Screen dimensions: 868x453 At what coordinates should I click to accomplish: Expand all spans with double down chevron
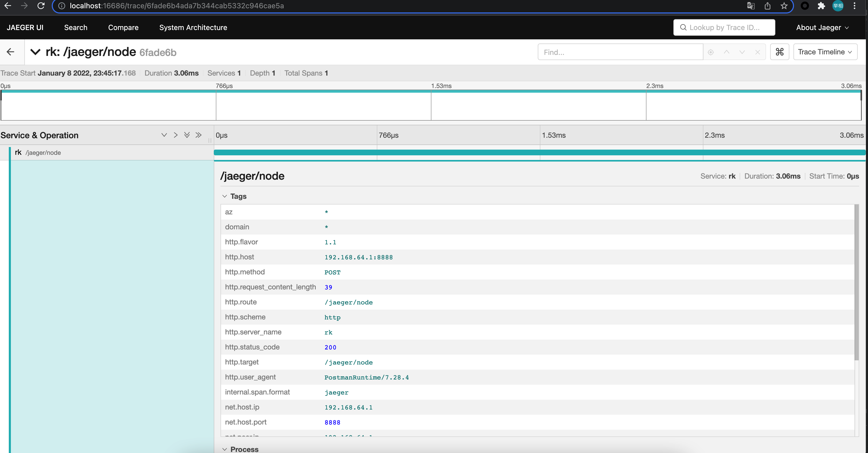(187, 135)
